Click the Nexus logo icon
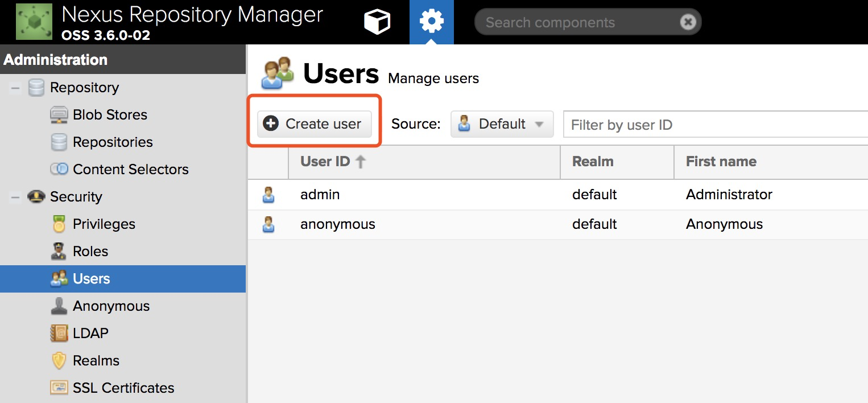868x403 pixels. [x=34, y=22]
